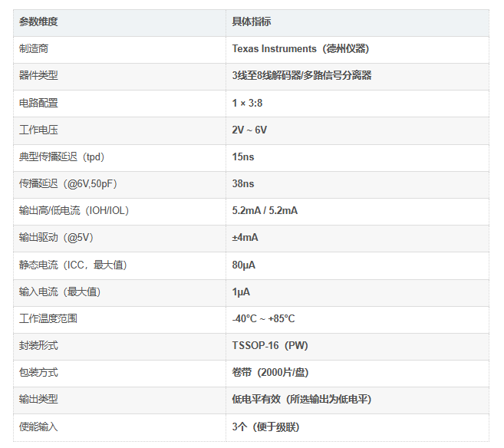Screen dimensions: 504x448
Task: Select the 制造商 row label
Action: [34, 49]
